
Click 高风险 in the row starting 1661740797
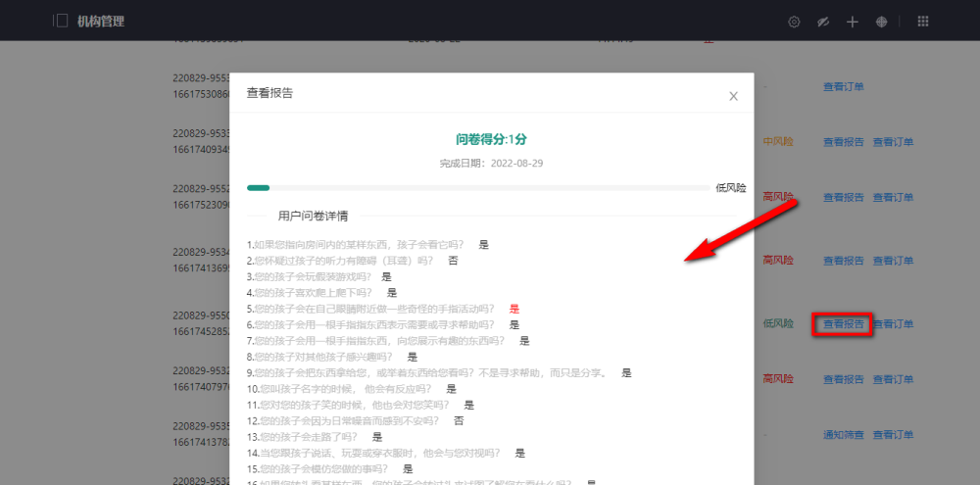(x=778, y=378)
